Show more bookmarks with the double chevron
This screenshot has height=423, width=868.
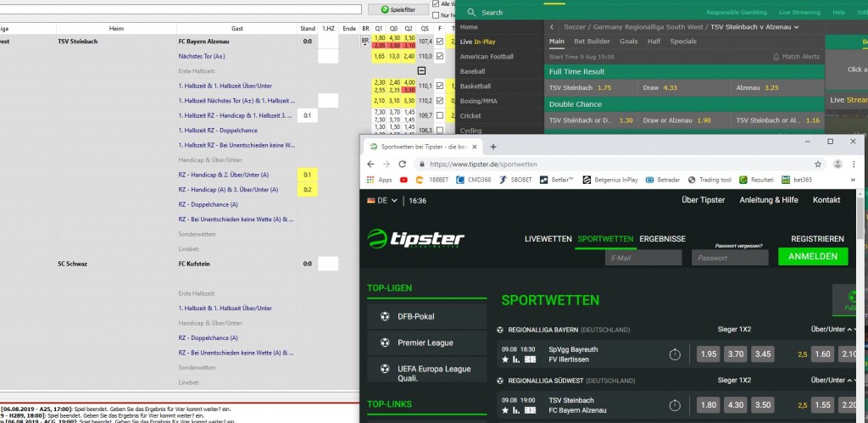pyautogui.click(x=853, y=180)
